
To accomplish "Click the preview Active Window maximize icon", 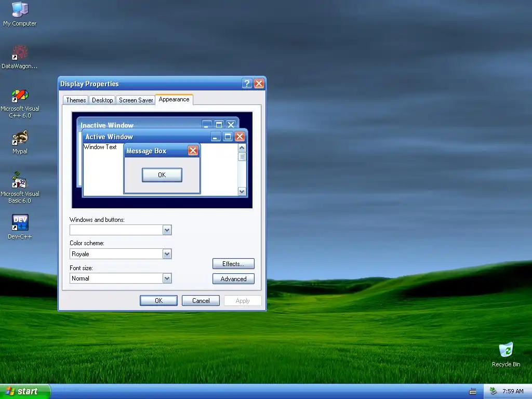I will pos(228,137).
